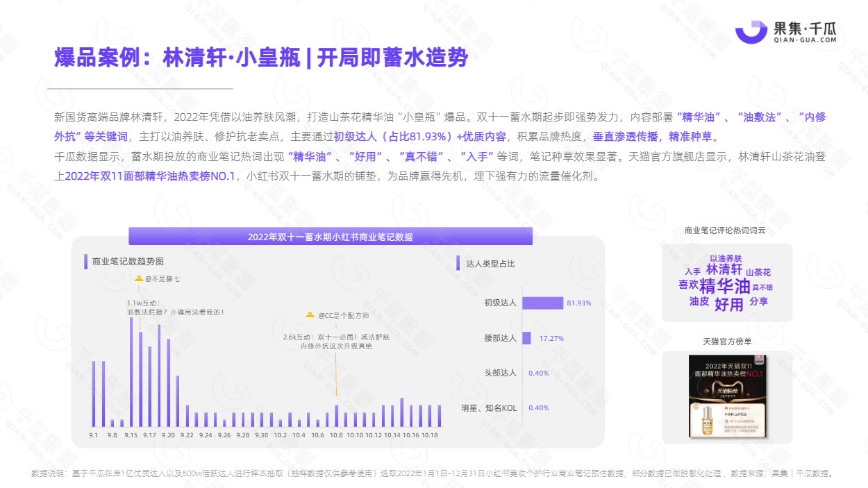Click the 9.1 date label on the x-axis
The height and width of the screenshot is (488, 868).
click(x=94, y=435)
